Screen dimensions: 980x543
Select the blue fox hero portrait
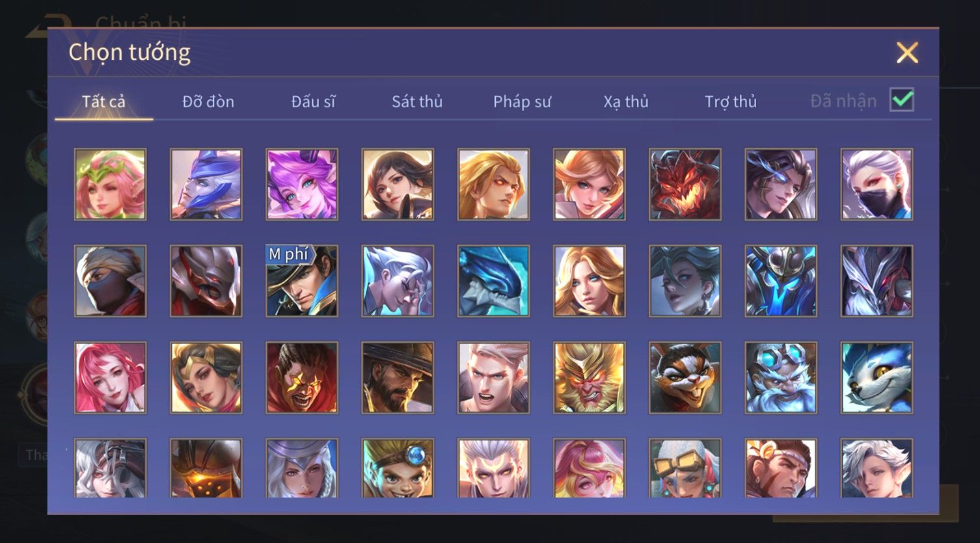coord(877,377)
